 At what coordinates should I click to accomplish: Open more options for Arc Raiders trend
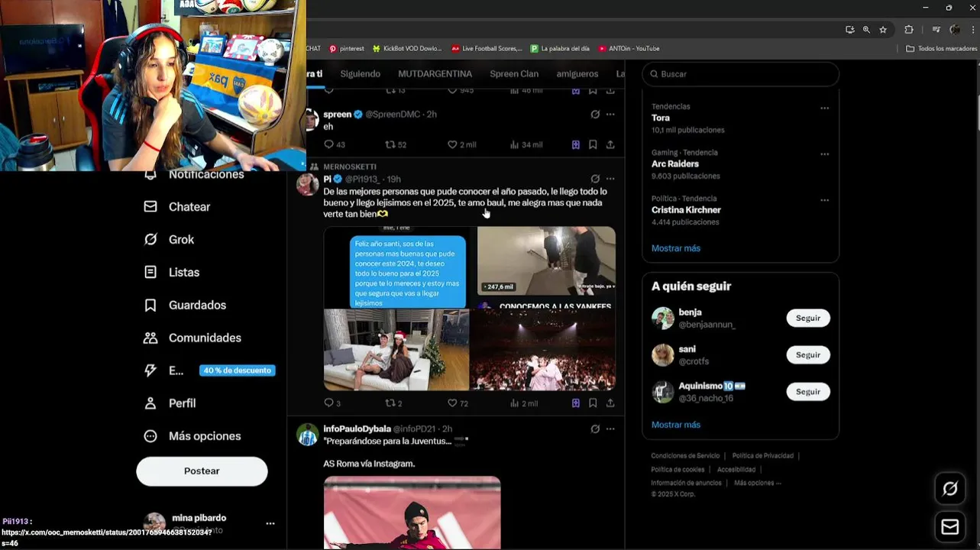click(824, 154)
